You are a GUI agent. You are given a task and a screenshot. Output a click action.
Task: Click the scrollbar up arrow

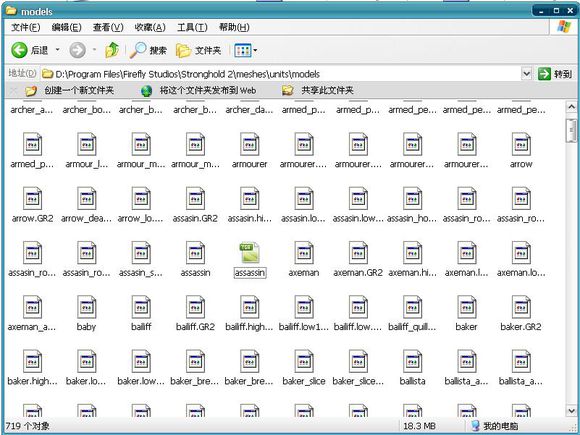[571, 107]
